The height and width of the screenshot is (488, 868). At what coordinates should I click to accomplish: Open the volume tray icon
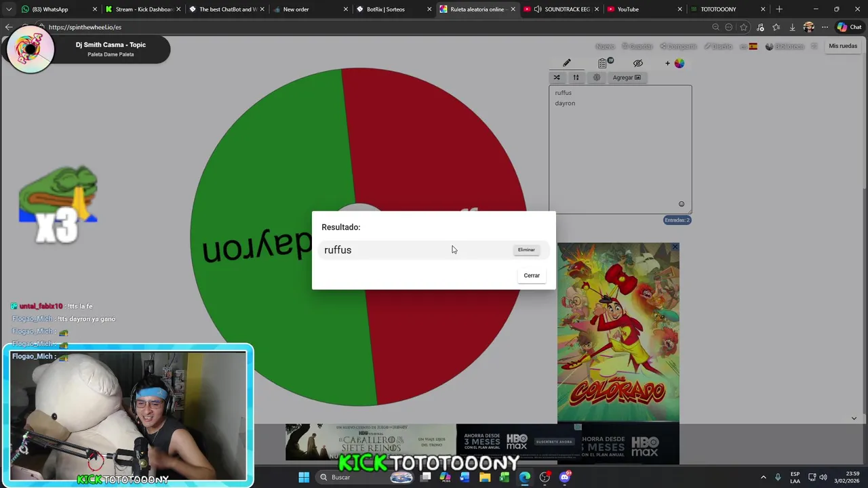click(x=823, y=477)
